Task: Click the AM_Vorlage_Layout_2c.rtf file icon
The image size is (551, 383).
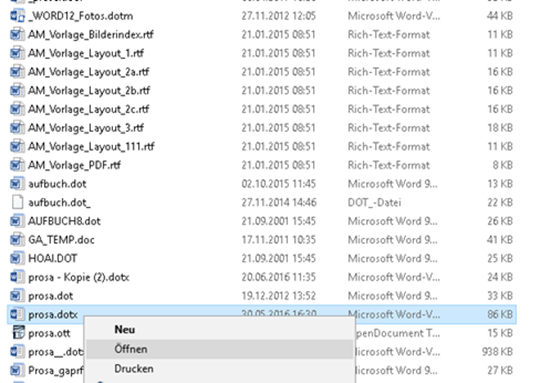Action: (x=18, y=109)
